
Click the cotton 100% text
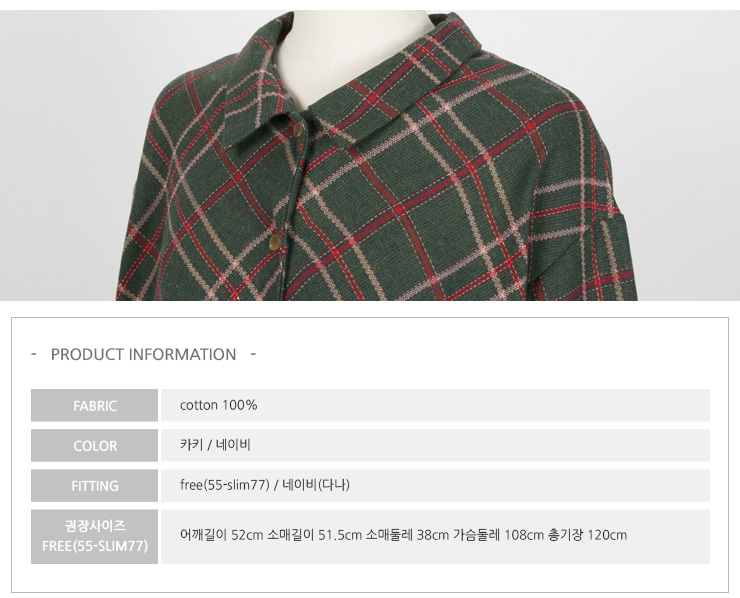[219, 405]
